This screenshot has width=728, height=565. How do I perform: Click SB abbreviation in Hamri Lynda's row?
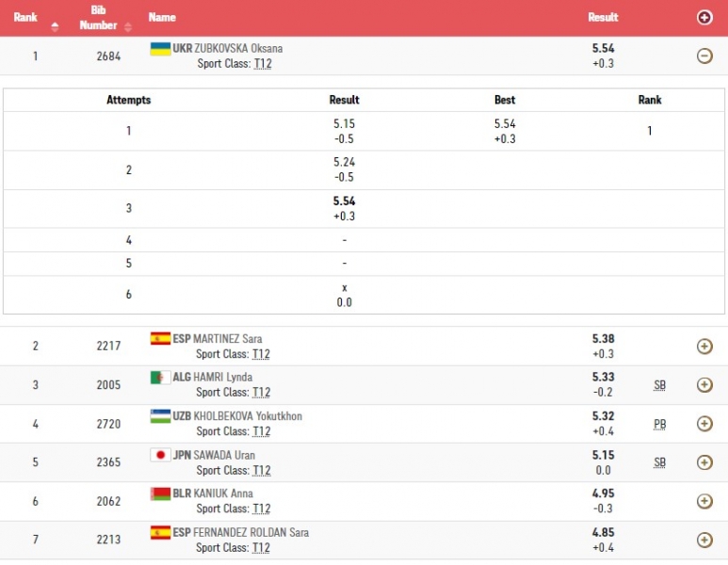(x=659, y=385)
